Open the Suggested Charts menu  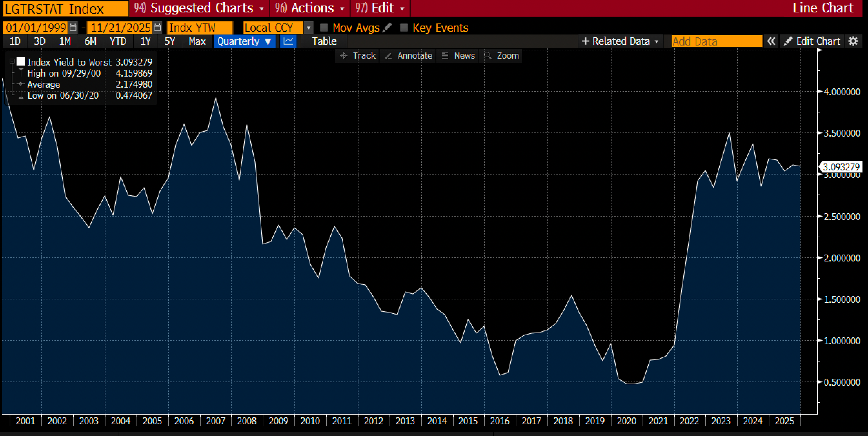[x=199, y=8]
